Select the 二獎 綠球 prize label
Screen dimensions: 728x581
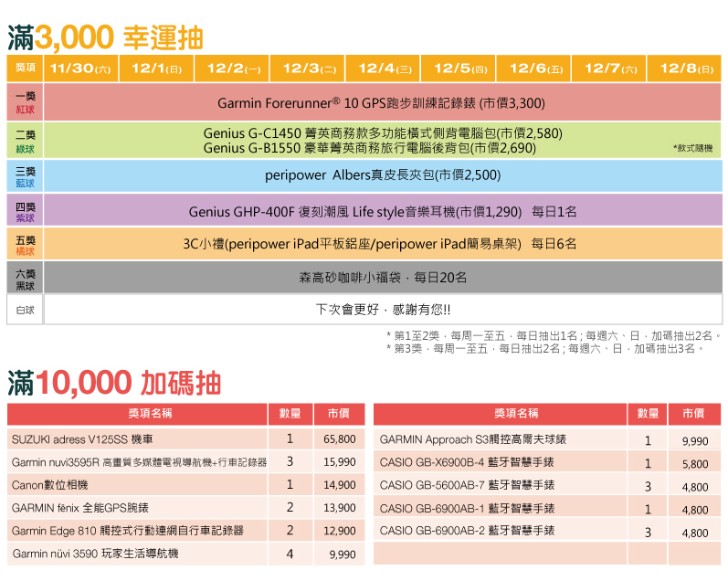[25, 141]
